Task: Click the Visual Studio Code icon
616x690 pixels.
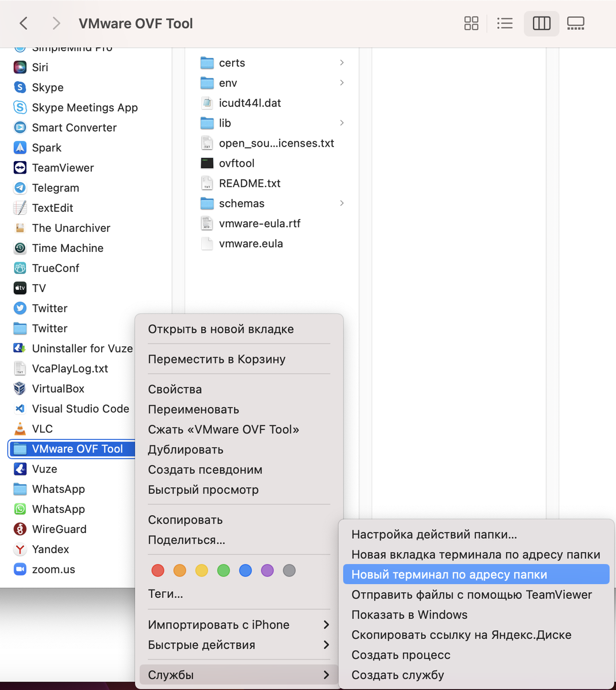Action: click(20, 409)
